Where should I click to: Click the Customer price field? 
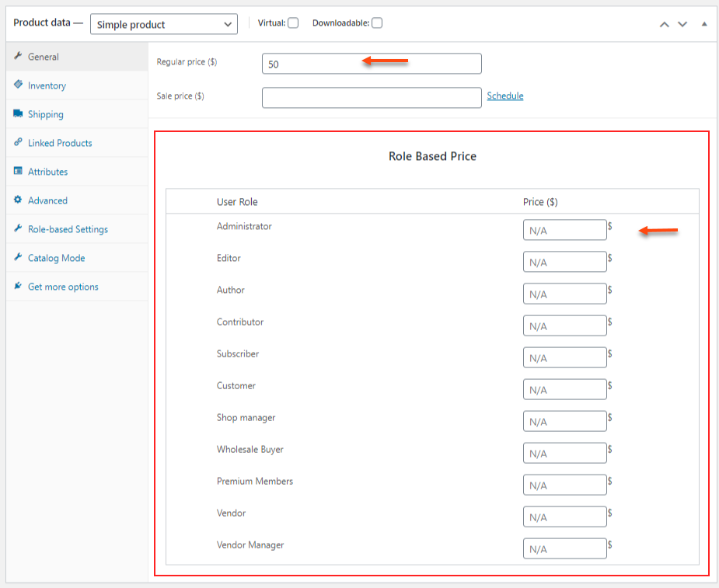[x=564, y=389]
